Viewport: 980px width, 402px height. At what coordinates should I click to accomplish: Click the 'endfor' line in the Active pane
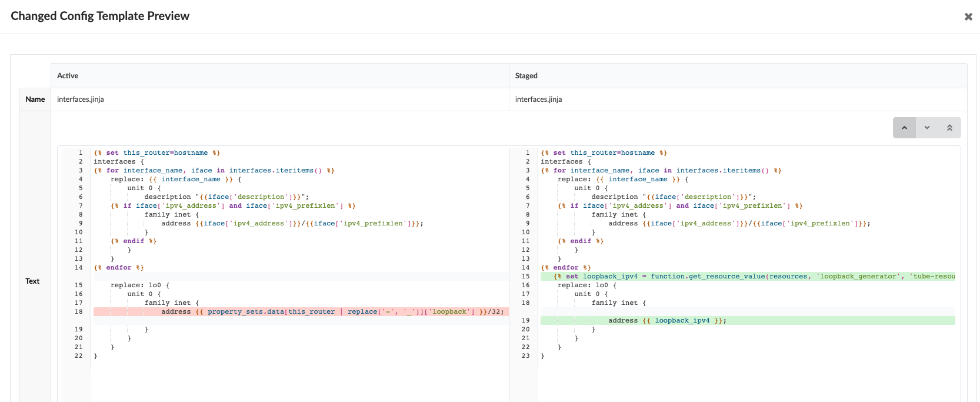119,268
